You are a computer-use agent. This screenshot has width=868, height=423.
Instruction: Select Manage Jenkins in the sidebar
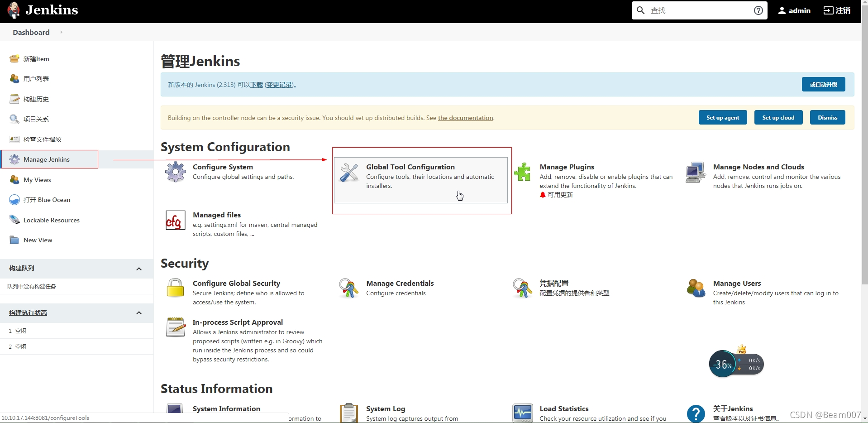click(x=47, y=159)
